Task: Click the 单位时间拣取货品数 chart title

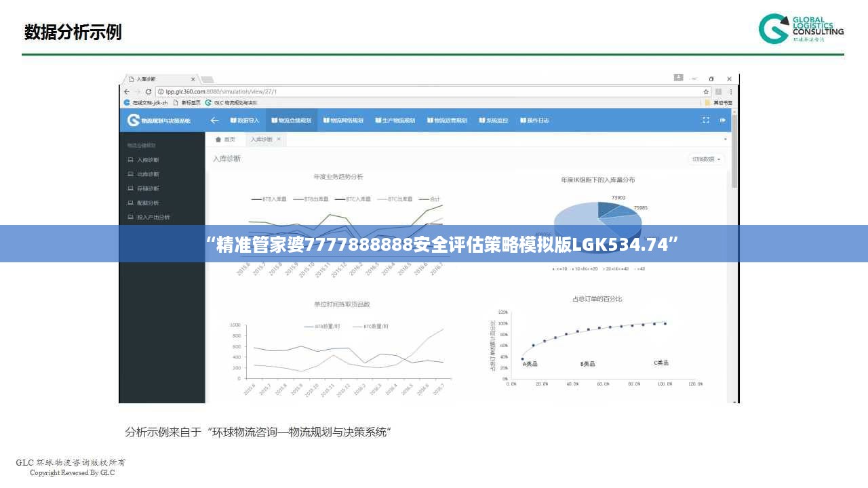Action: pyautogui.click(x=342, y=304)
